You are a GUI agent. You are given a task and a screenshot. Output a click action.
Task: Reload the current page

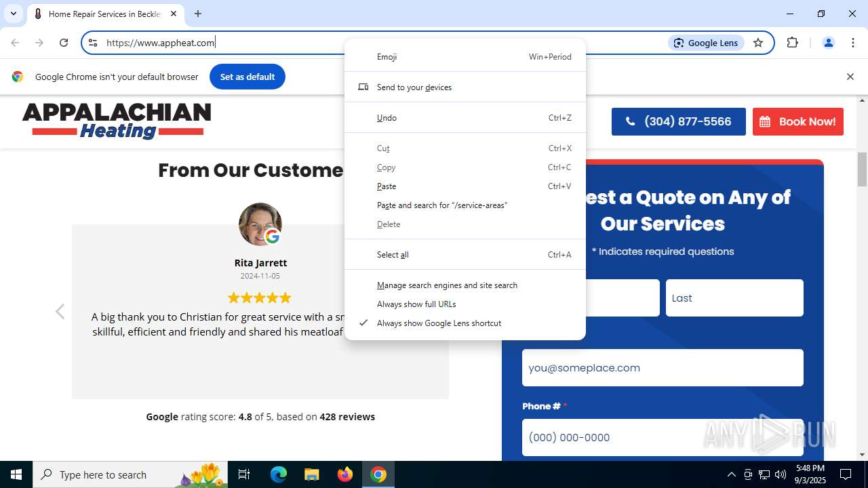pos(64,43)
